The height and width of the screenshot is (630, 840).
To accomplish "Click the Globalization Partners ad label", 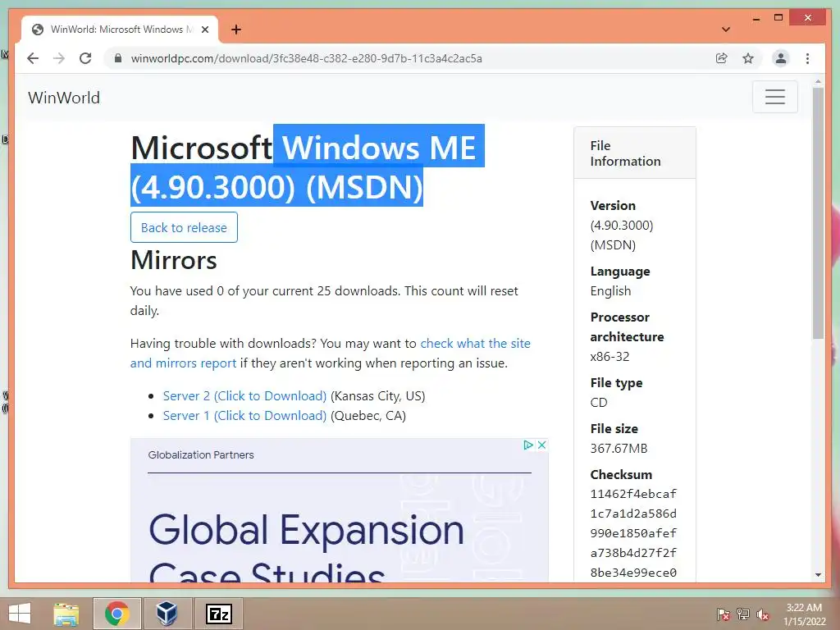I will point(201,454).
